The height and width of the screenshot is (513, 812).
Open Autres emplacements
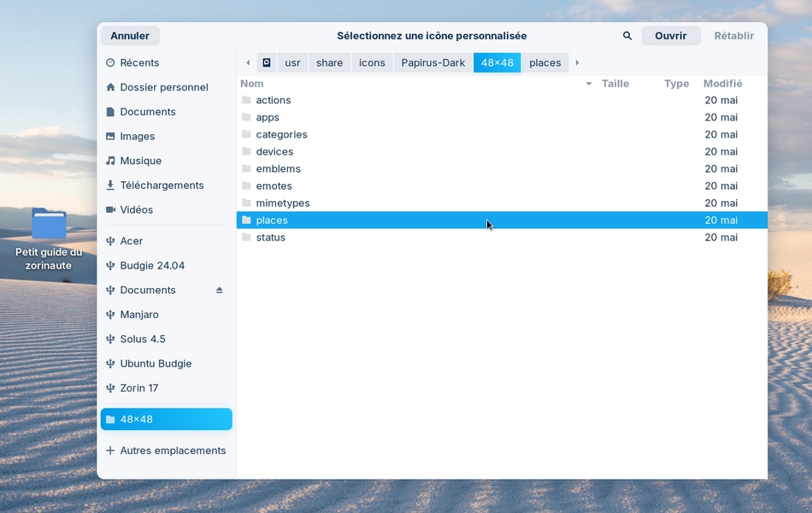tap(173, 451)
